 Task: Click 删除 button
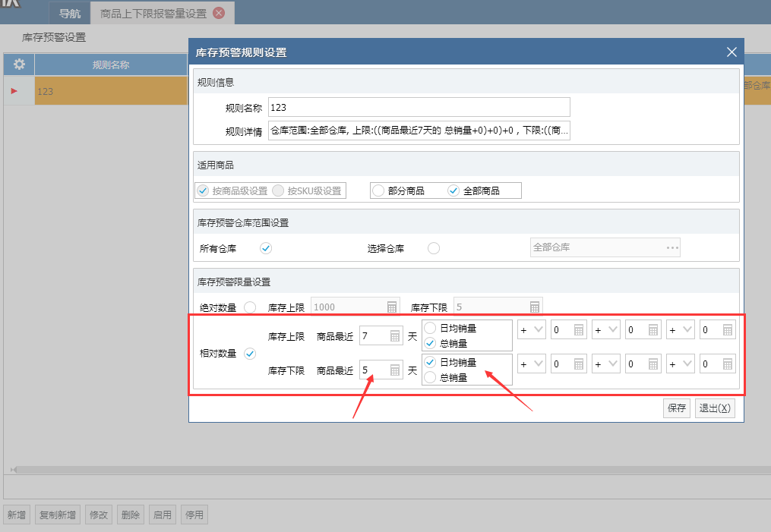(x=131, y=515)
